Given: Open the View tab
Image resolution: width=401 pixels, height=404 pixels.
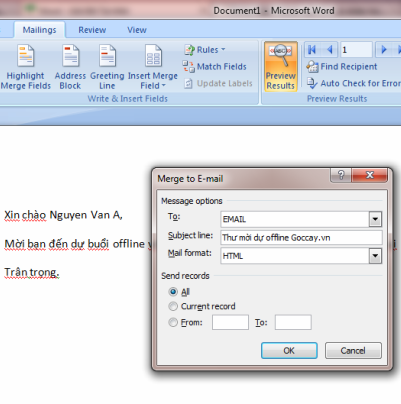Looking at the screenshot, I should click(x=137, y=30).
